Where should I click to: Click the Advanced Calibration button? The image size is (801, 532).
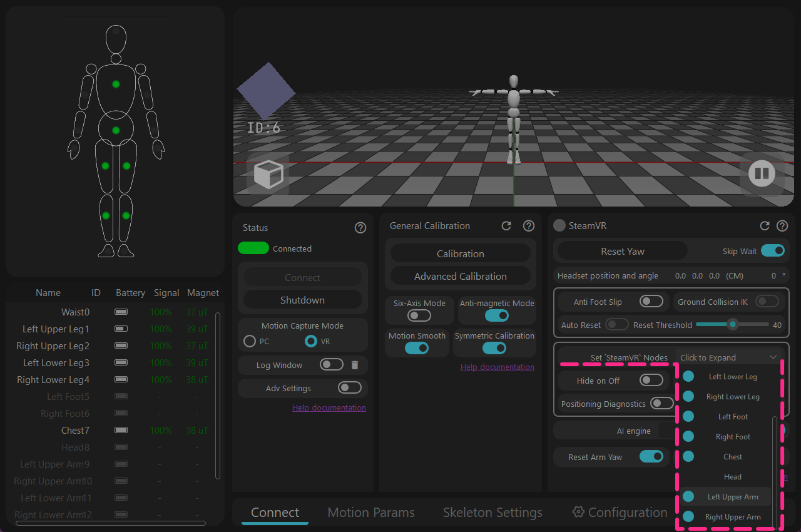point(461,276)
